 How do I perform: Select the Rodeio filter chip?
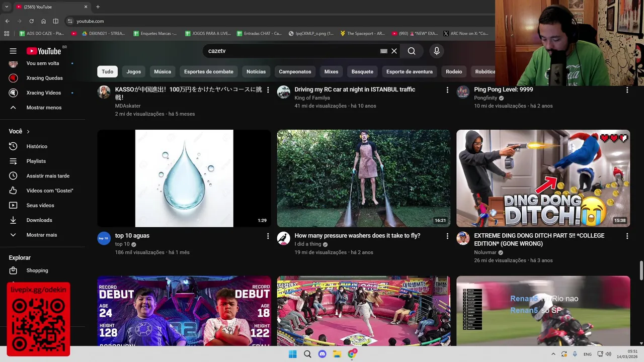[454, 71]
